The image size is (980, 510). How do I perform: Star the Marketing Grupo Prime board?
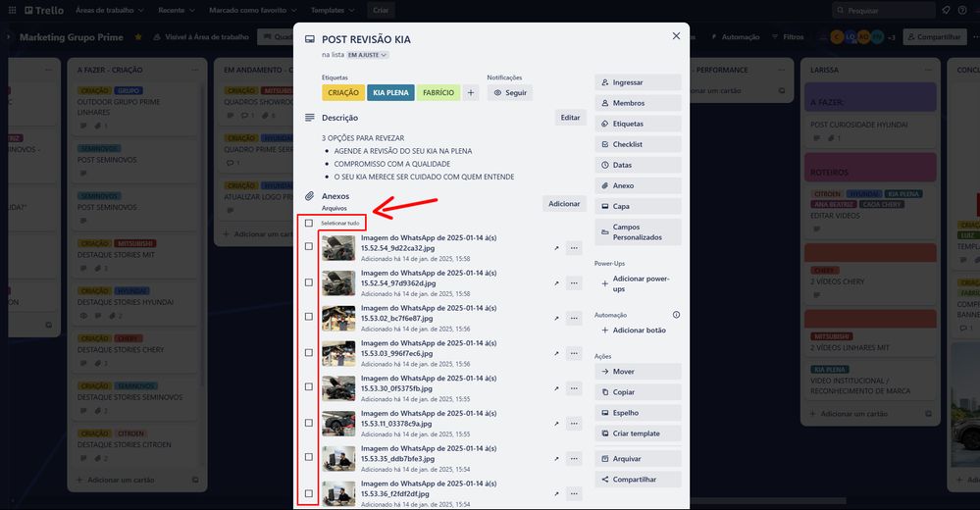click(138, 37)
